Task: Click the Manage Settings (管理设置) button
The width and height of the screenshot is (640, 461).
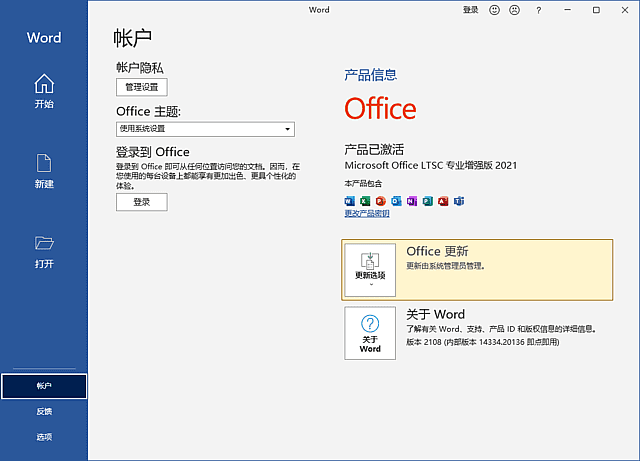Action: pyautogui.click(x=141, y=87)
